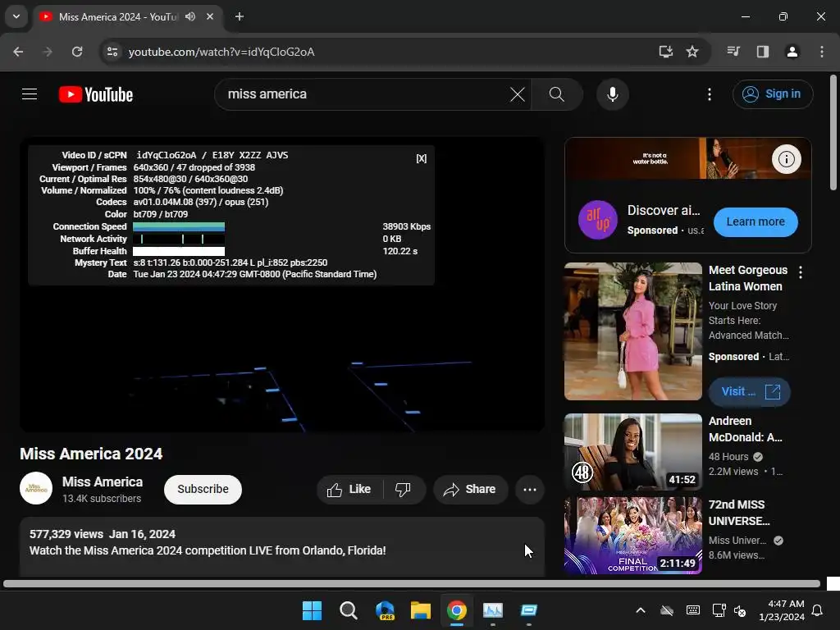Open a new browser tab
This screenshot has height=630, width=840.
tap(240, 16)
